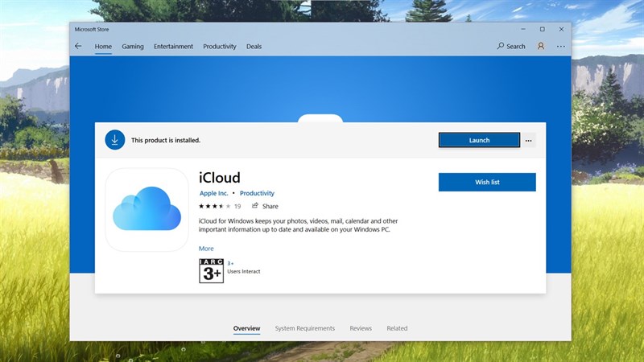Click the iCloud title heading
This screenshot has height=362, width=644.
coord(220,177)
